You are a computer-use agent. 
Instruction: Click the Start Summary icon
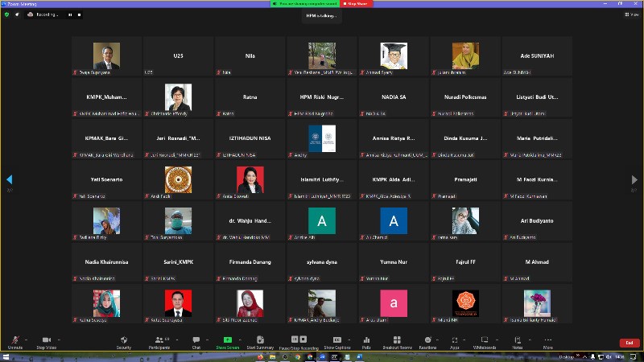[260, 340]
